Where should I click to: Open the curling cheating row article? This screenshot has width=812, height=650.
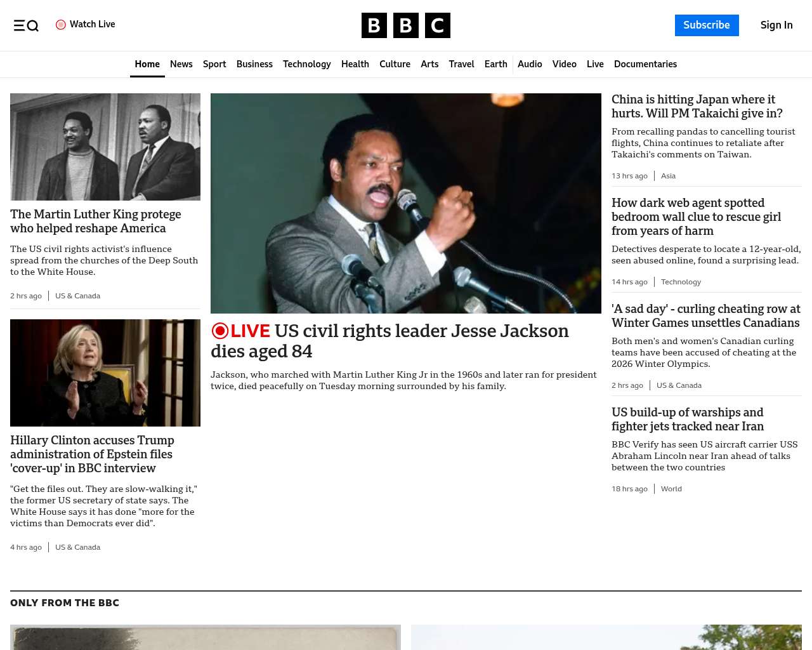[x=706, y=316]
